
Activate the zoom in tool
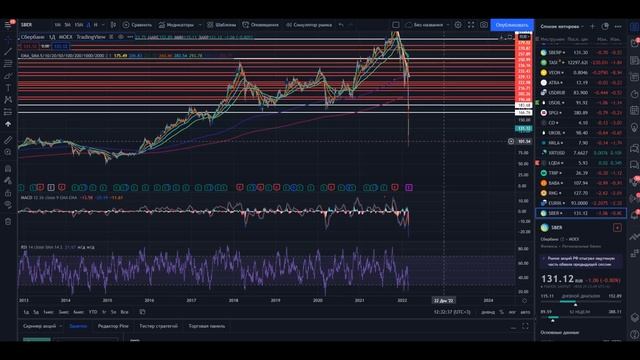8,152
